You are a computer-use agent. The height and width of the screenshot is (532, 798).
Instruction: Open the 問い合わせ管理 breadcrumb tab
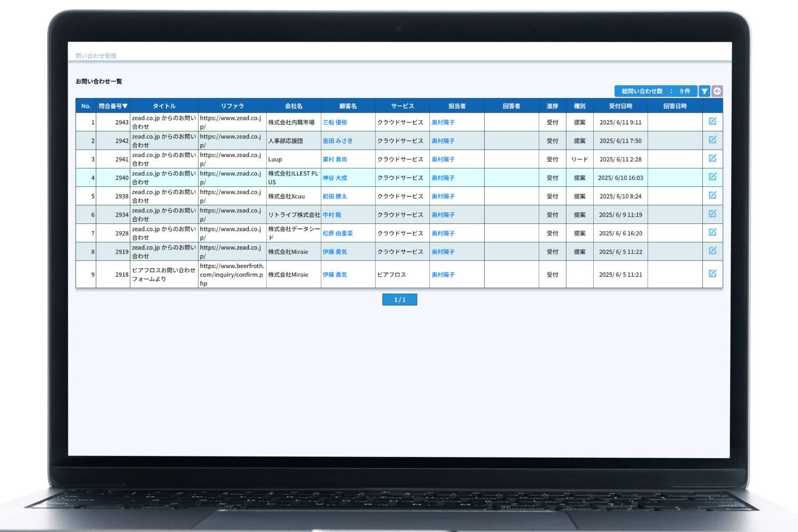click(96, 56)
